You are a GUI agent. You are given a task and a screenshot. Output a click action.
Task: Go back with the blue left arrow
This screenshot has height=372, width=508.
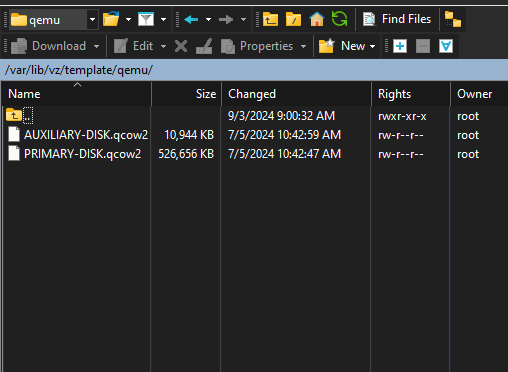tap(191, 19)
